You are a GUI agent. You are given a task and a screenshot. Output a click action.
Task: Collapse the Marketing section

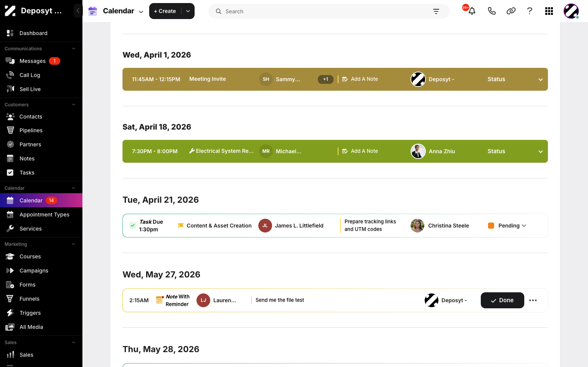point(74,244)
